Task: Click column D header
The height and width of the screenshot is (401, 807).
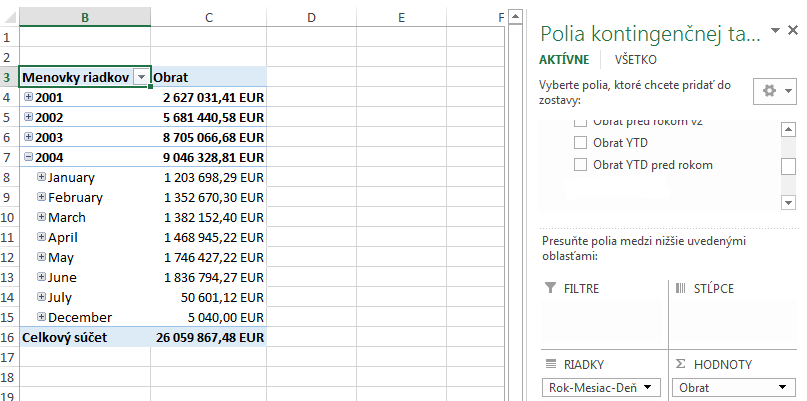Action: [311, 17]
